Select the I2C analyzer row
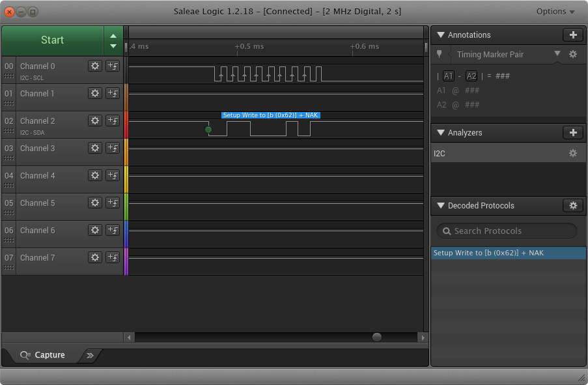 click(508, 153)
